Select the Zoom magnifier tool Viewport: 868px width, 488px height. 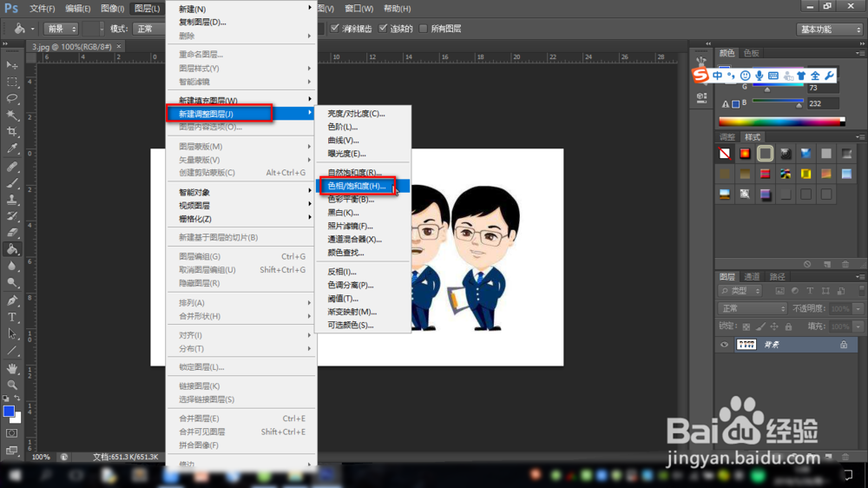(x=11, y=385)
